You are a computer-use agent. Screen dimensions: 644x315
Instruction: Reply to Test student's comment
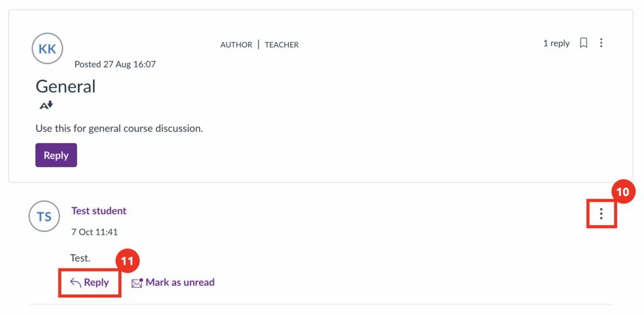(90, 282)
